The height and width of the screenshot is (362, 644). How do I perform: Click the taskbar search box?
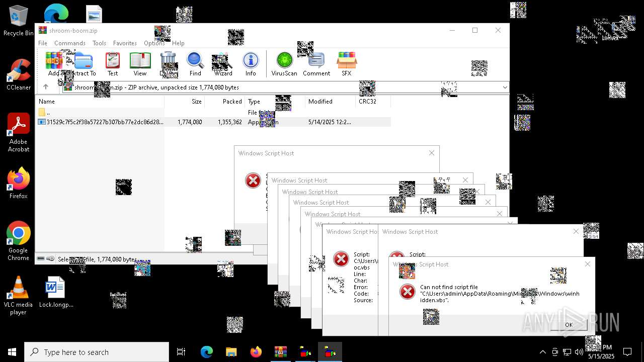click(x=97, y=352)
